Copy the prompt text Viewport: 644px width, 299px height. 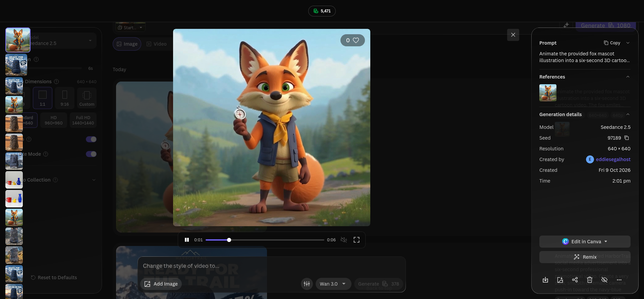click(612, 43)
